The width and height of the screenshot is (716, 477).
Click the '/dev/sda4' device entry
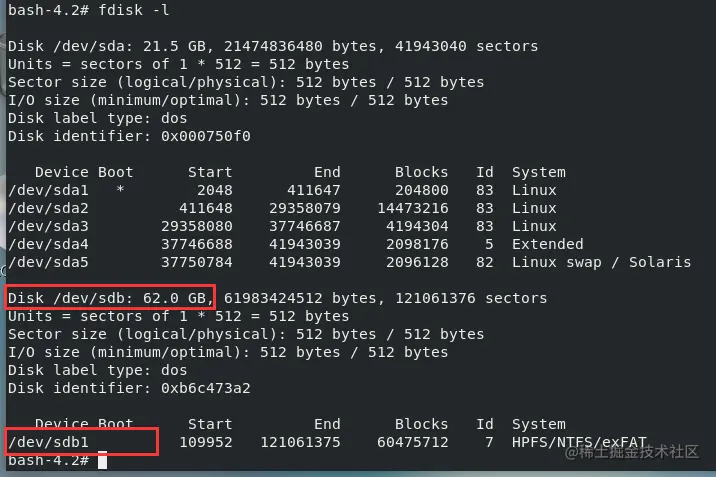[x=48, y=244]
